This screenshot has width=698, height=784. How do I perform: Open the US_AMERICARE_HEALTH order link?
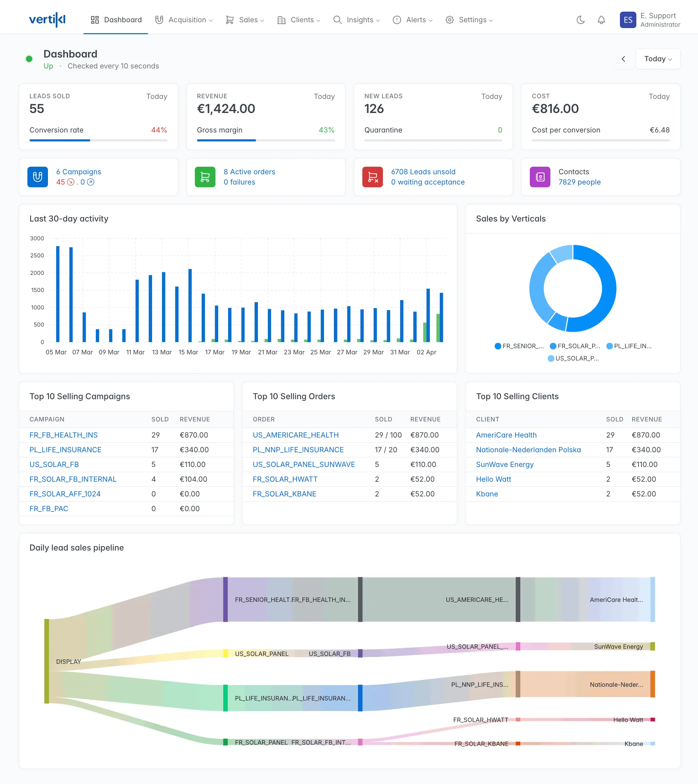click(x=295, y=435)
